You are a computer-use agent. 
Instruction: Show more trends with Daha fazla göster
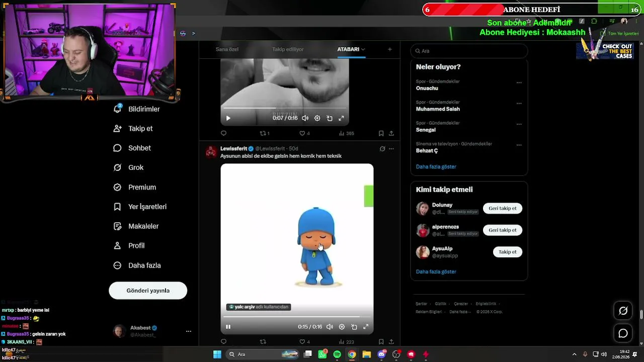436,166
